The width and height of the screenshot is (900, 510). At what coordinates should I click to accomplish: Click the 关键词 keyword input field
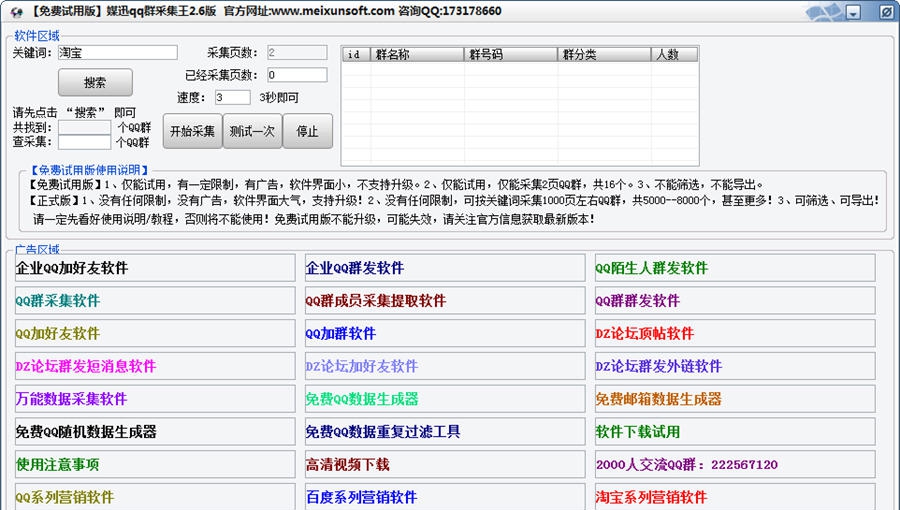118,53
